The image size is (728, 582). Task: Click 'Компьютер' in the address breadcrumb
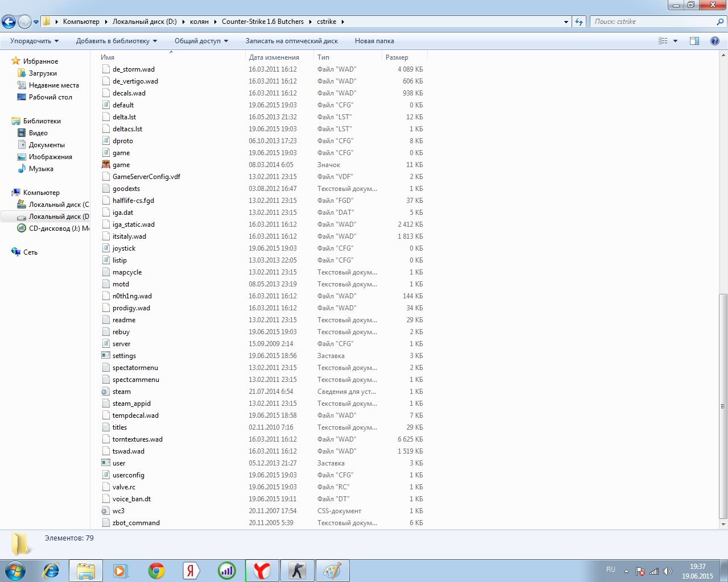point(81,22)
